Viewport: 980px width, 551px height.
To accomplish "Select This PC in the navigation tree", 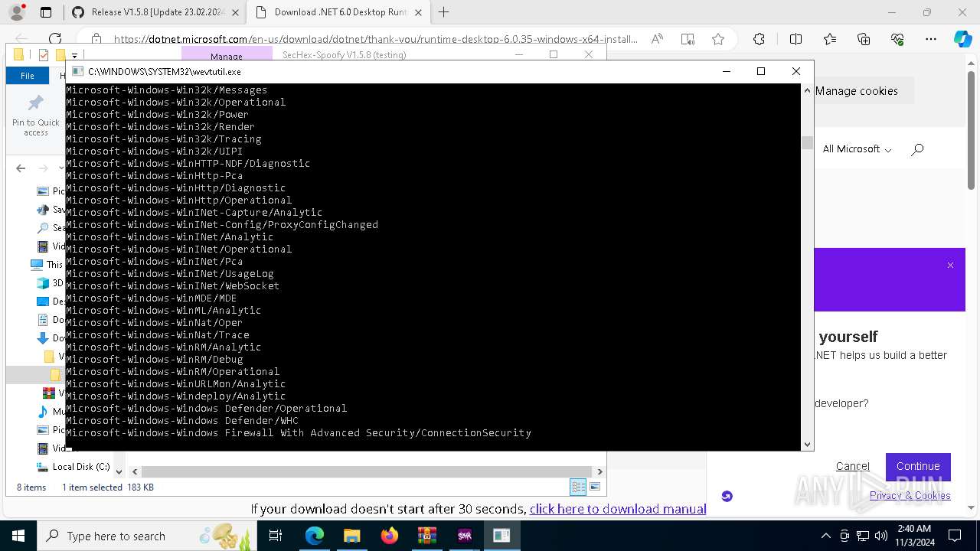I will click(x=46, y=264).
